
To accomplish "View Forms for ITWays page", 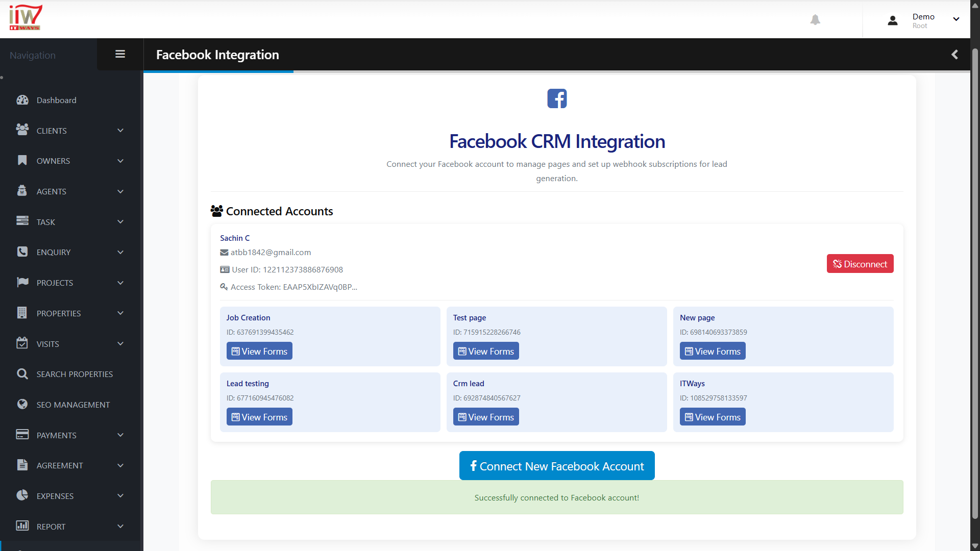I will 713,417.
